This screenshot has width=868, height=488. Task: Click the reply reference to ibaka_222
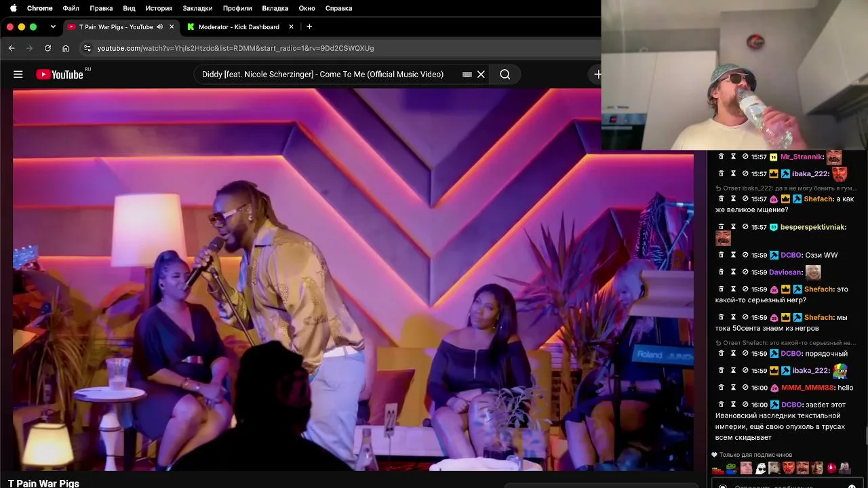coord(786,188)
